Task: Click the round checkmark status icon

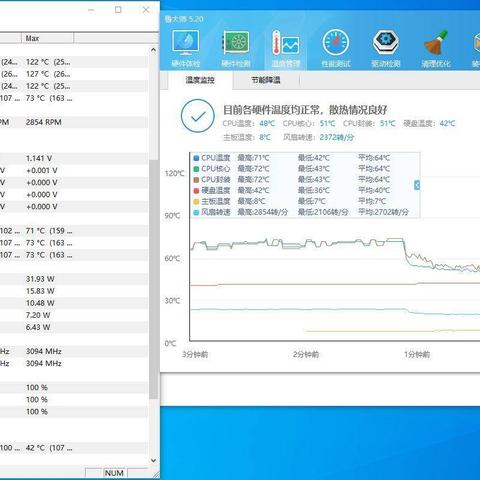Action: click(198, 116)
